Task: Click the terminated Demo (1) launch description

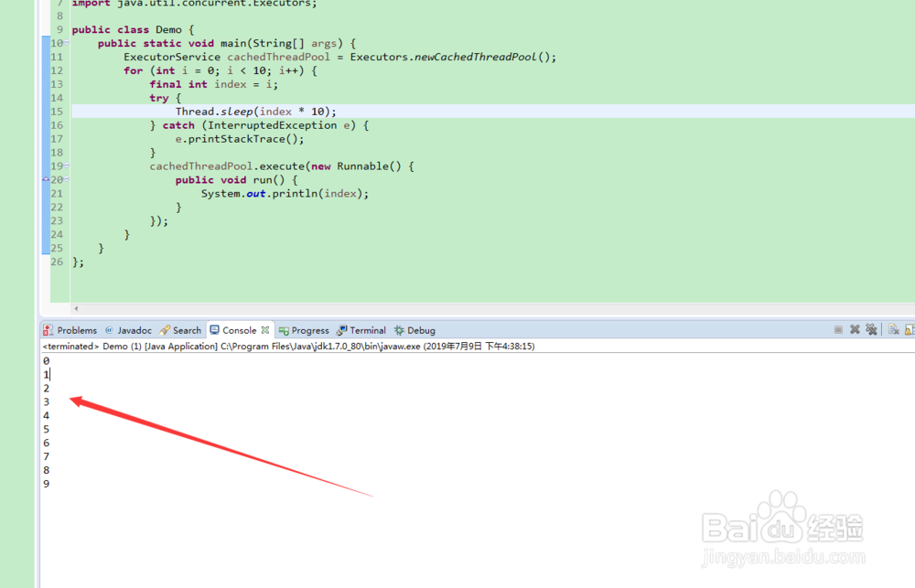Action: point(288,346)
